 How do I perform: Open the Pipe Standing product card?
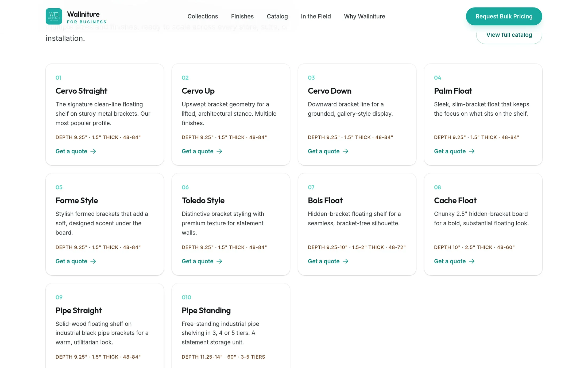(x=231, y=326)
